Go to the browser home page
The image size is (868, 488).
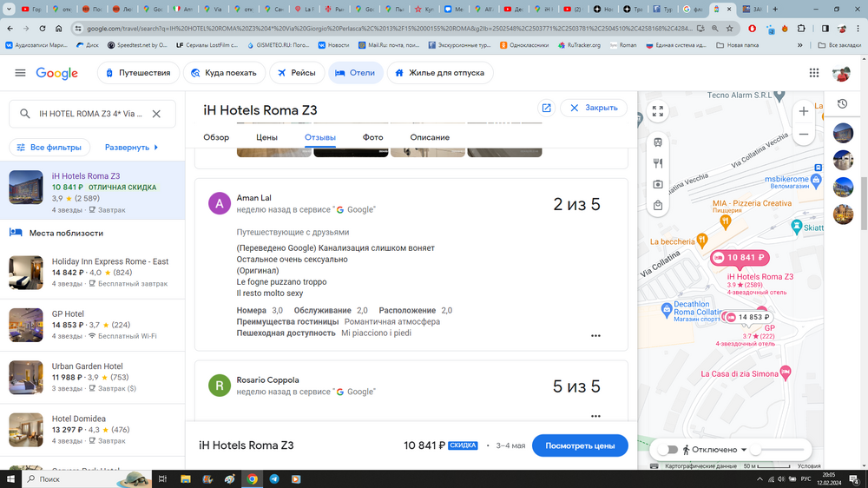coord(59,29)
